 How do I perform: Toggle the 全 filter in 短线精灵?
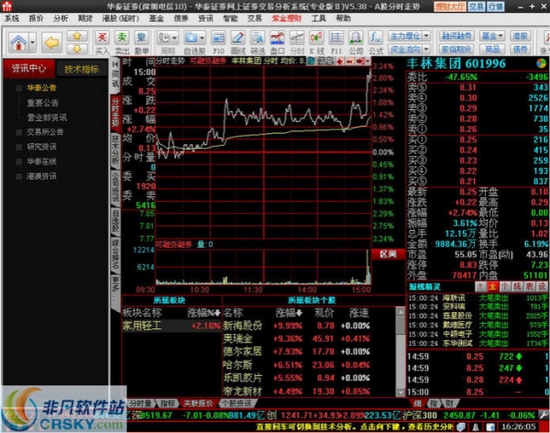tap(492, 287)
